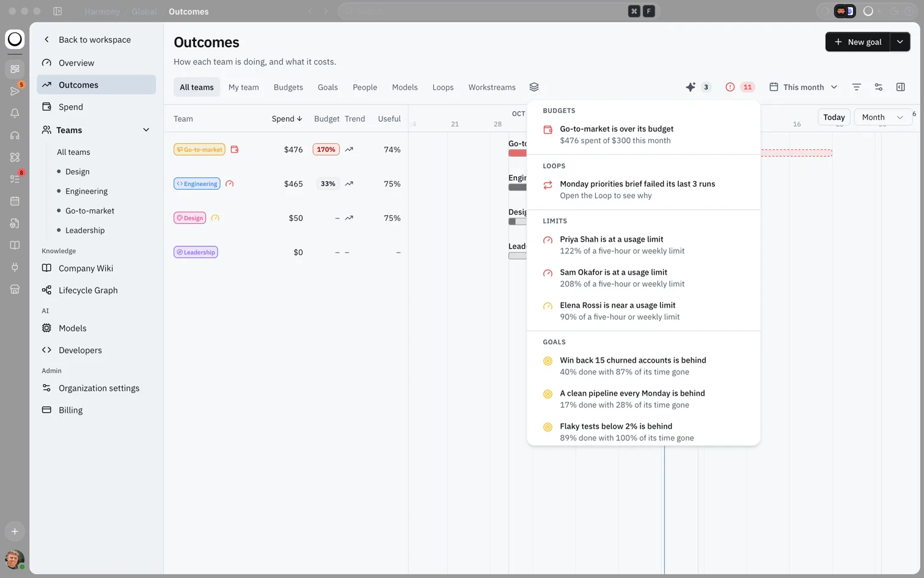Open goal Flaky tests below 2% is behind
Screen dimensions: 924x578
[643, 432]
